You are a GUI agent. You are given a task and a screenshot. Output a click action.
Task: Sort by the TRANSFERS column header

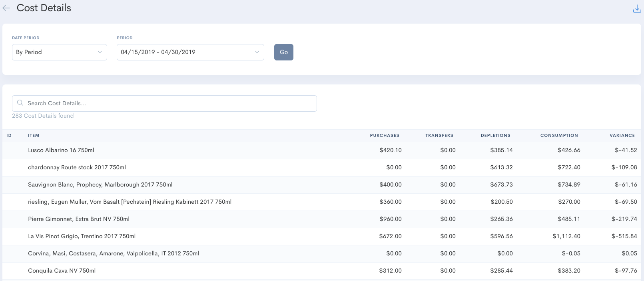coord(439,135)
